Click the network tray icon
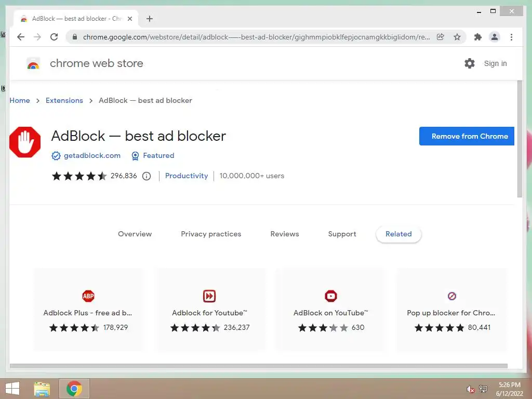Image resolution: width=532 pixels, height=399 pixels. (483, 389)
